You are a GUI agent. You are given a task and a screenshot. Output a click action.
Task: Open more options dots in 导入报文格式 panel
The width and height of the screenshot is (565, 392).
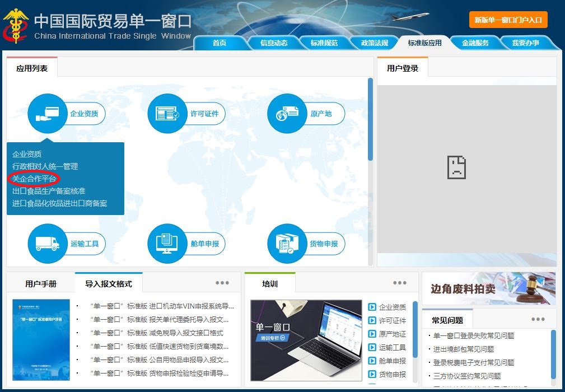(x=222, y=283)
